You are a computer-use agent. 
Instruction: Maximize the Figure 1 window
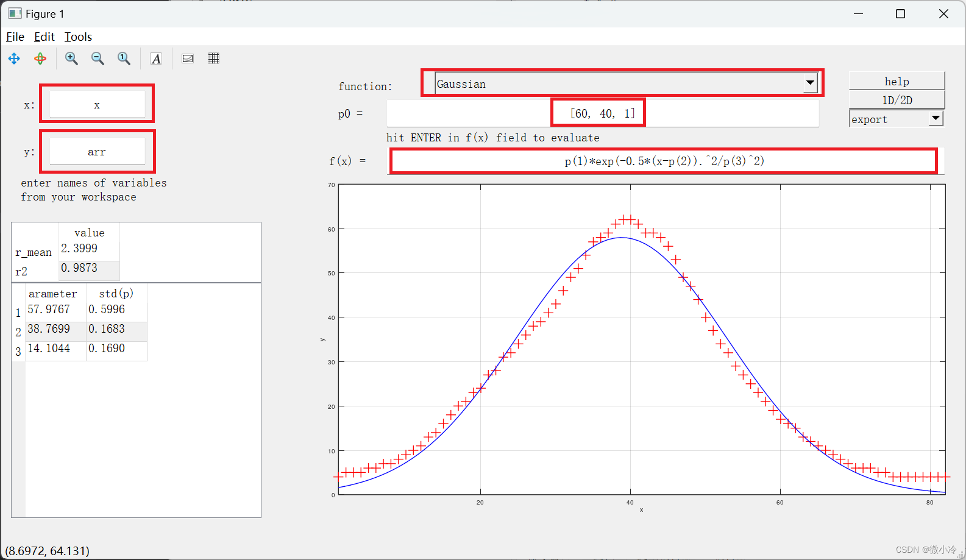[x=900, y=13]
